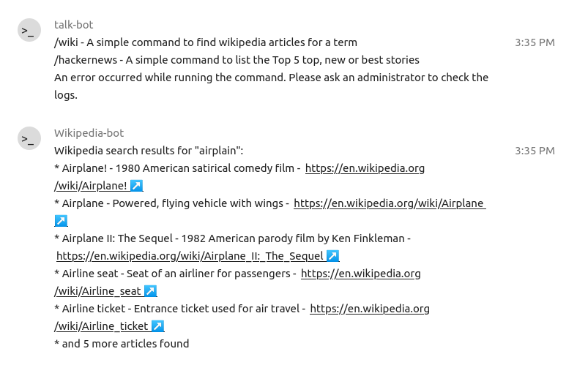Click the Wikipedia-bot sender name
This screenshot has height=365, width=588.
pyautogui.click(x=89, y=133)
